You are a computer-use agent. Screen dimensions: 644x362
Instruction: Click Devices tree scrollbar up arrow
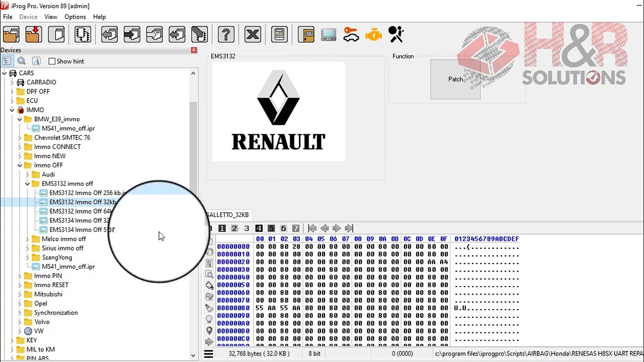tap(193, 73)
